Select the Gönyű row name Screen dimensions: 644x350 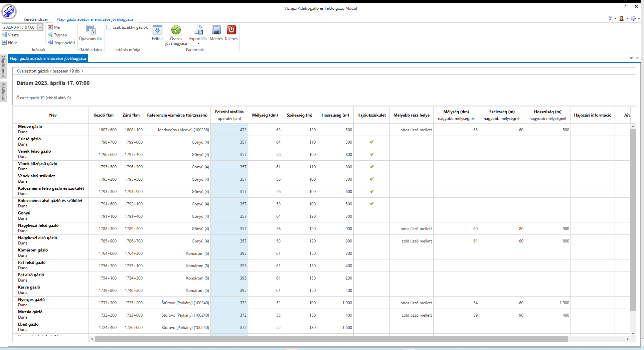(24, 213)
